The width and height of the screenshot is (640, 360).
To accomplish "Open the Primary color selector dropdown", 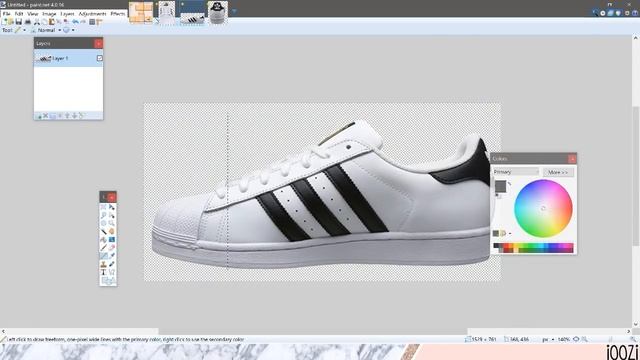I will [x=516, y=172].
